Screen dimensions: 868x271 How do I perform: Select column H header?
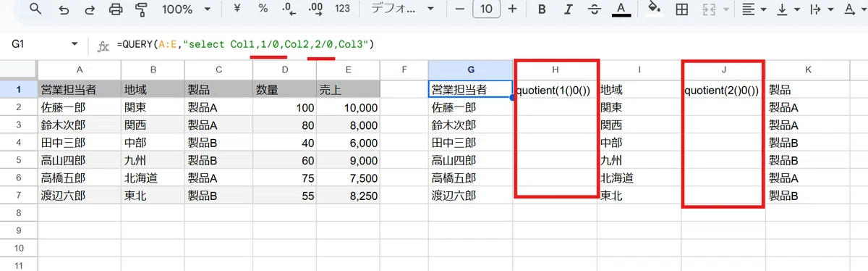556,70
